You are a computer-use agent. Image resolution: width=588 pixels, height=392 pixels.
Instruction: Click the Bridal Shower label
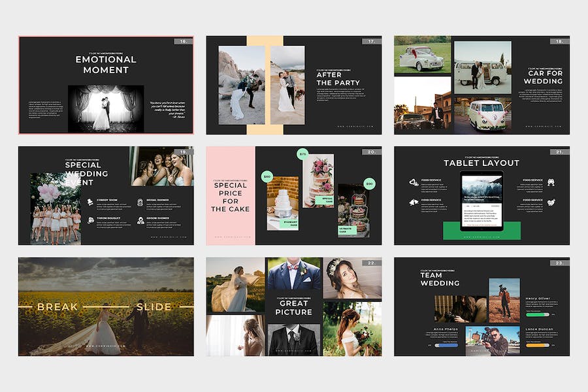point(157,200)
